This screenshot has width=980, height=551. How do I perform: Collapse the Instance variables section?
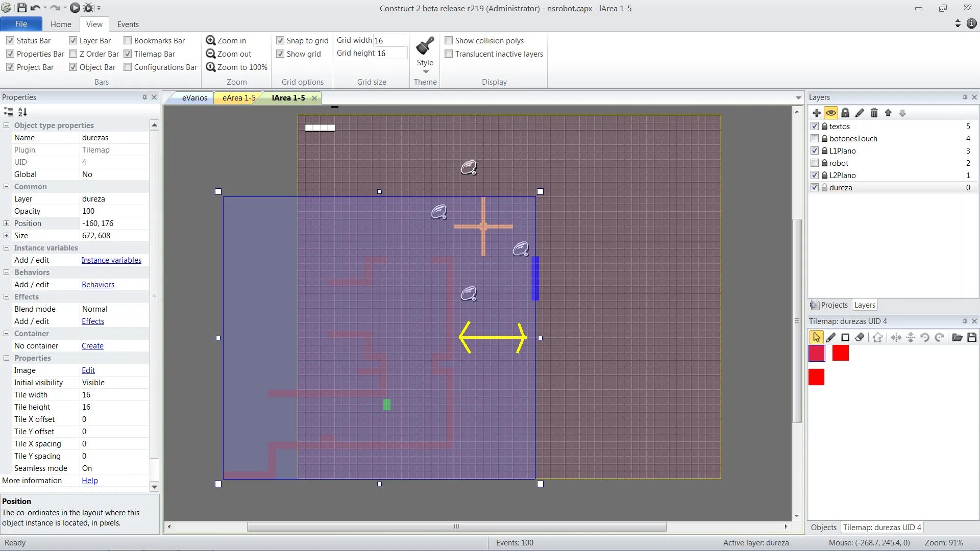click(6, 247)
